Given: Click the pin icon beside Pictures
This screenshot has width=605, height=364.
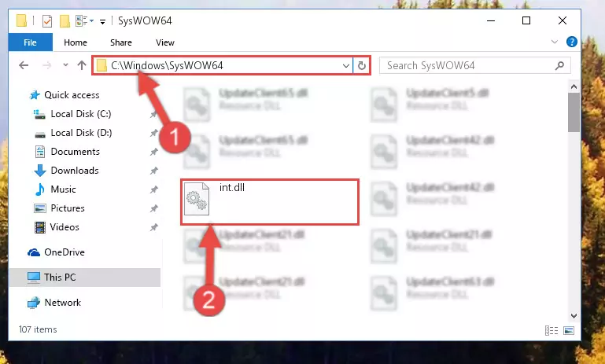Looking at the screenshot, I should pos(153,208).
